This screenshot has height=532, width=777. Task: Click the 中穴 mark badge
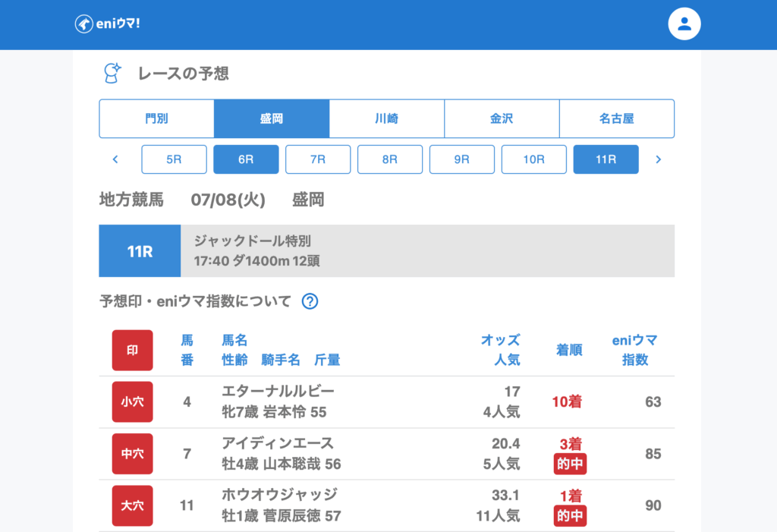pyautogui.click(x=132, y=454)
